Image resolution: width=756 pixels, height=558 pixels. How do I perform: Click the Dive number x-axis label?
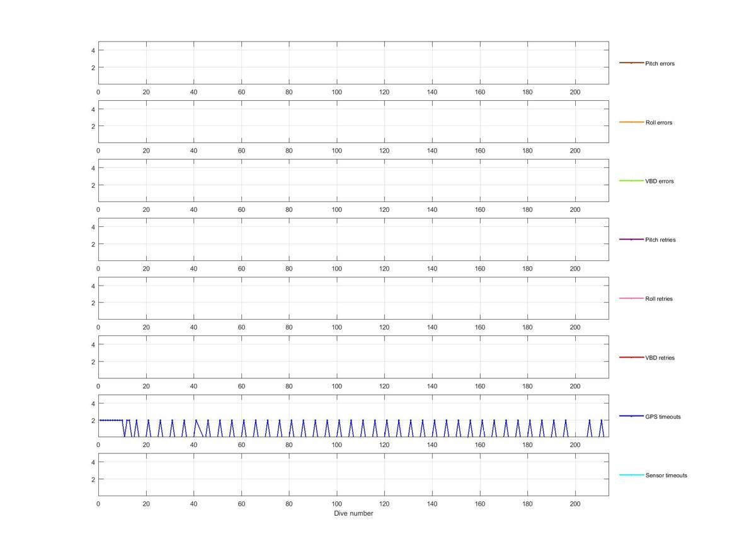coord(353,513)
